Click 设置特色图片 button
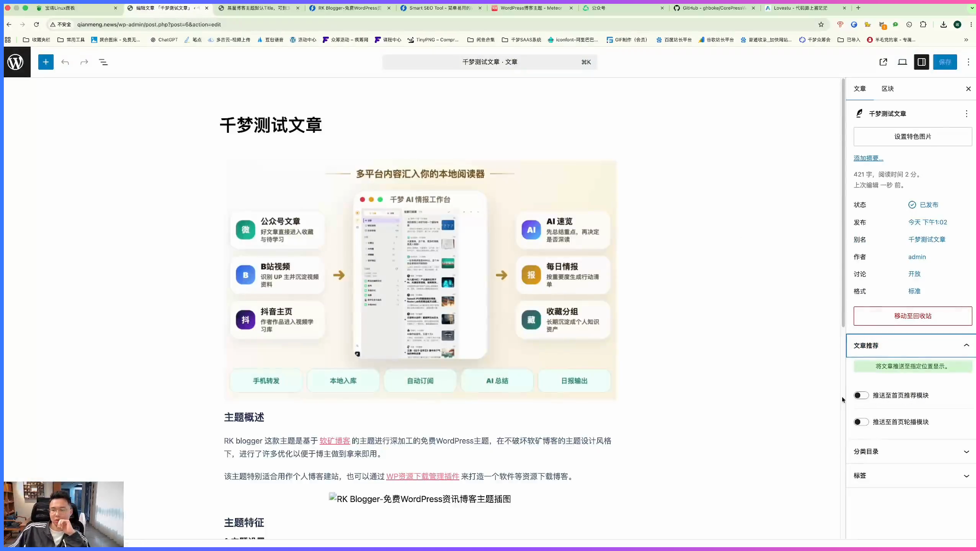This screenshot has height=551, width=980. tap(913, 137)
